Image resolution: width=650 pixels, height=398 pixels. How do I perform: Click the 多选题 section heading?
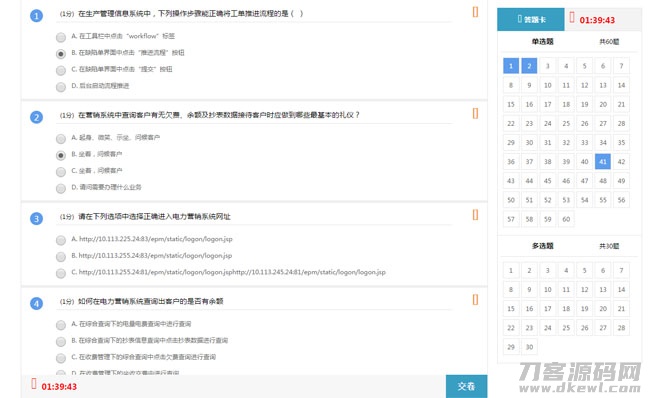tap(543, 246)
